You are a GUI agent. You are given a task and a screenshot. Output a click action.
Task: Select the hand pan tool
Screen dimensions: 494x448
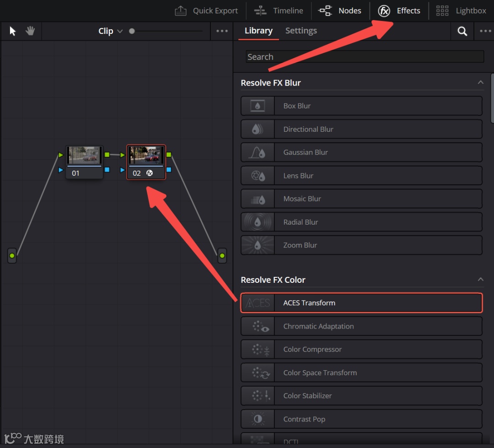click(x=30, y=31)
